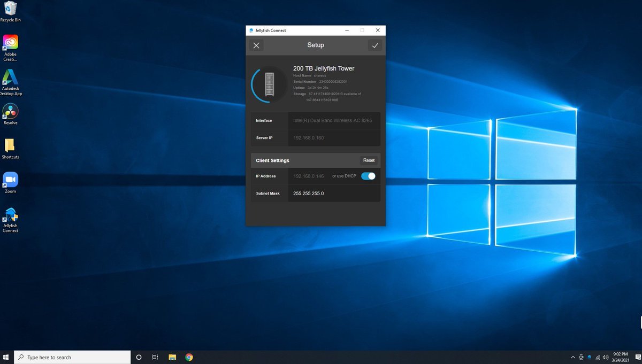Open the volume control tray icon
This screenshot has width=642, height=364.
click(x=605, y=357)
